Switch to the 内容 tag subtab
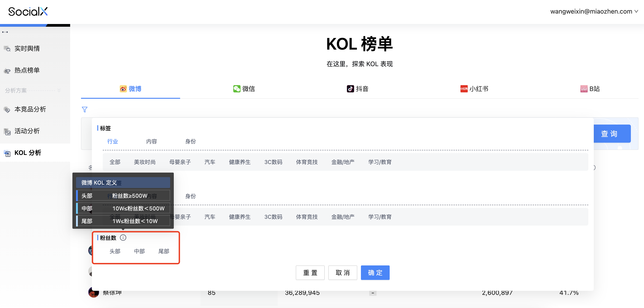Viewport: 644px width, 308px height. point(152,142)
